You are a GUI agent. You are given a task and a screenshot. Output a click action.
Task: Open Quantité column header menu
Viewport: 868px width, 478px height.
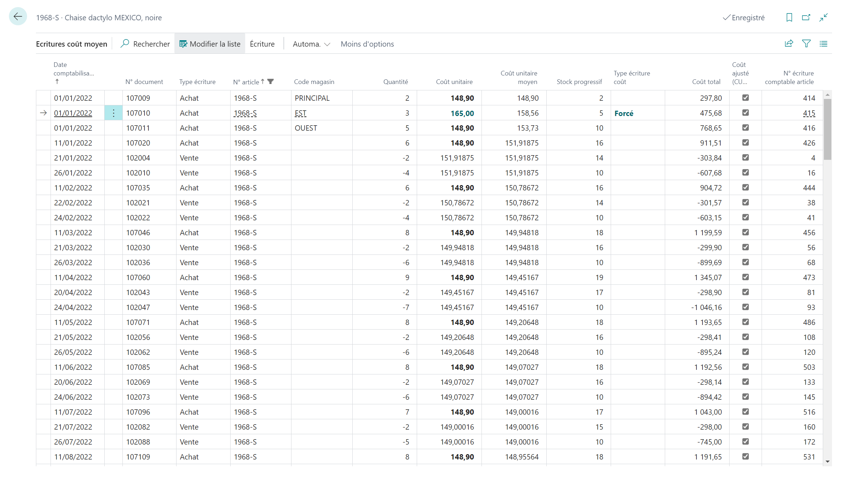(395, 82)
